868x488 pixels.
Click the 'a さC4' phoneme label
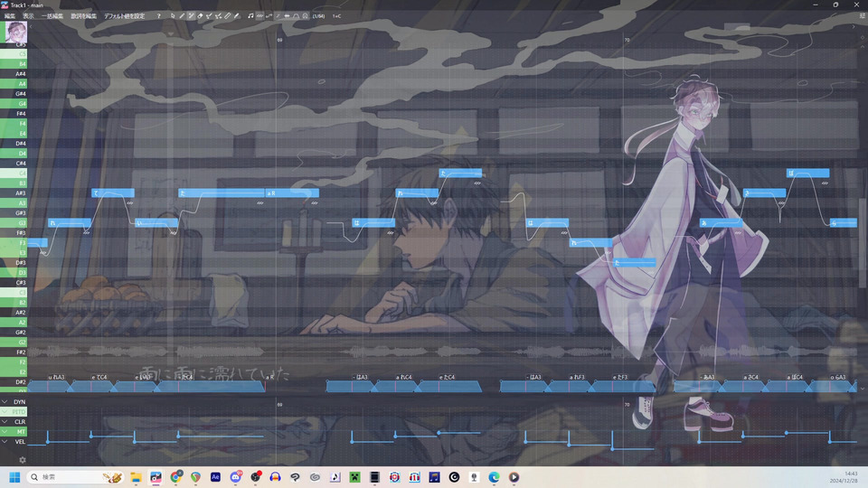click(x=750, y=377)
